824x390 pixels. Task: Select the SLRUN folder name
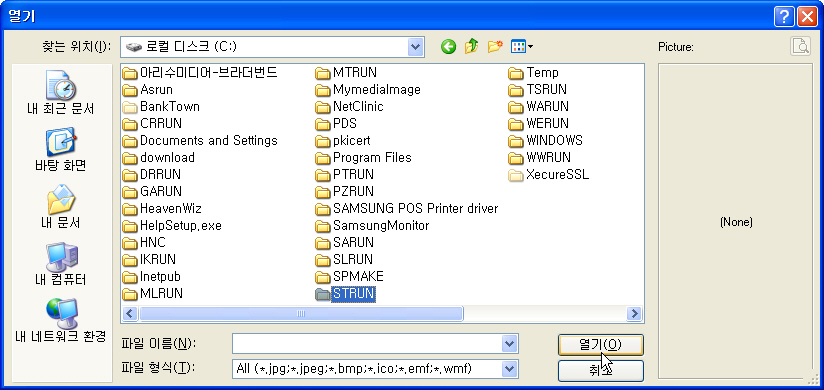353,259
